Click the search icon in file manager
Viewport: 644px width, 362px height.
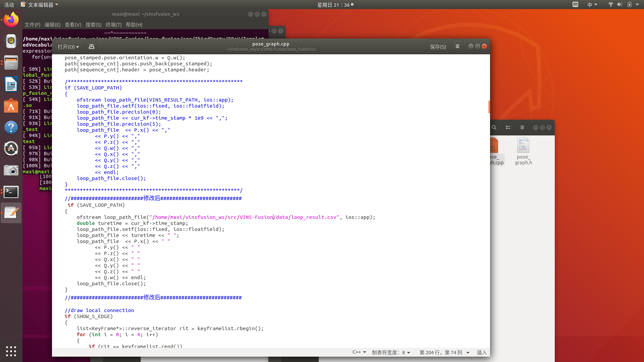pyautogui.click(x=494, y=128)
